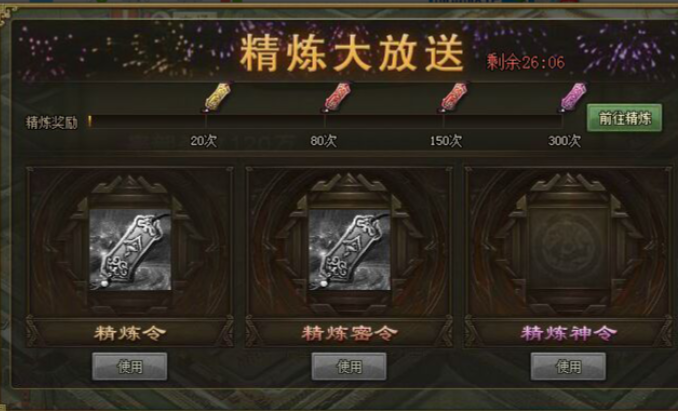Click the 剩余 countdown timer text
This screenshot has height=411, width=678.
pyautogui.click(x=526, y=63)
